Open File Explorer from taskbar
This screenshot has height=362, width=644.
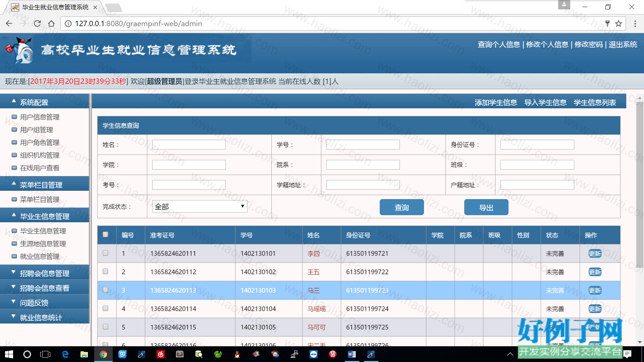point(84,354)
